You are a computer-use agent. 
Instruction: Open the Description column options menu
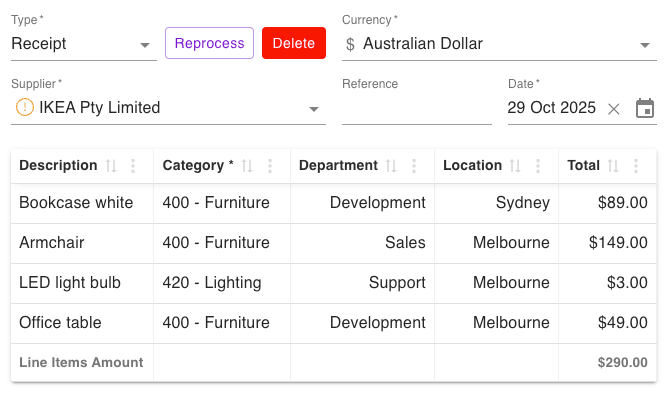tap(133, 166)
